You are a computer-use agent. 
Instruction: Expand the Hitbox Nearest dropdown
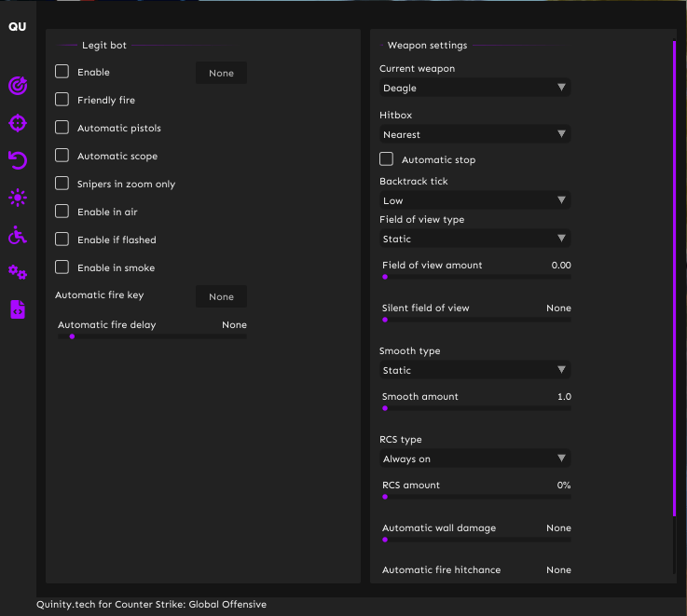[x=475, y=134]
